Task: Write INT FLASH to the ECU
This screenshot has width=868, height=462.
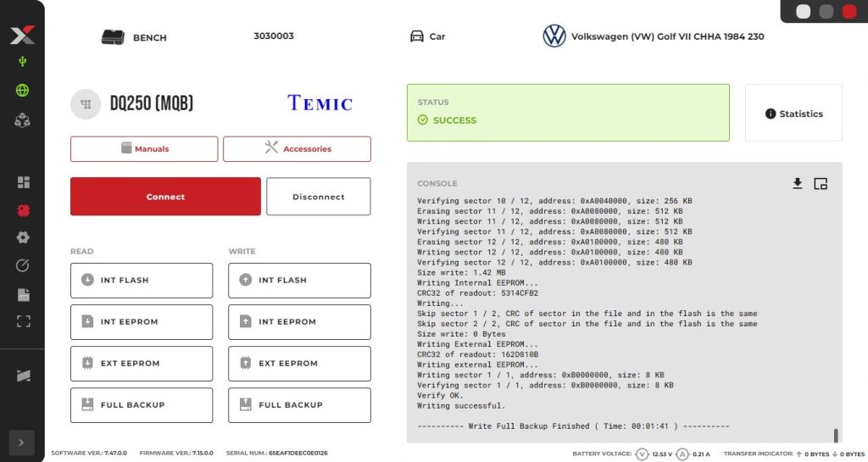Action: click(299, 281)
